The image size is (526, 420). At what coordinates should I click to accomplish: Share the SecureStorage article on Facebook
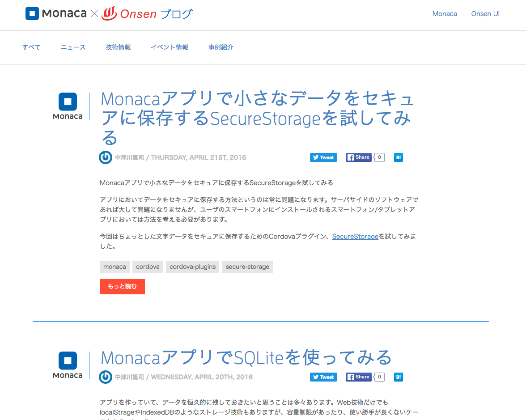(359, 157)
